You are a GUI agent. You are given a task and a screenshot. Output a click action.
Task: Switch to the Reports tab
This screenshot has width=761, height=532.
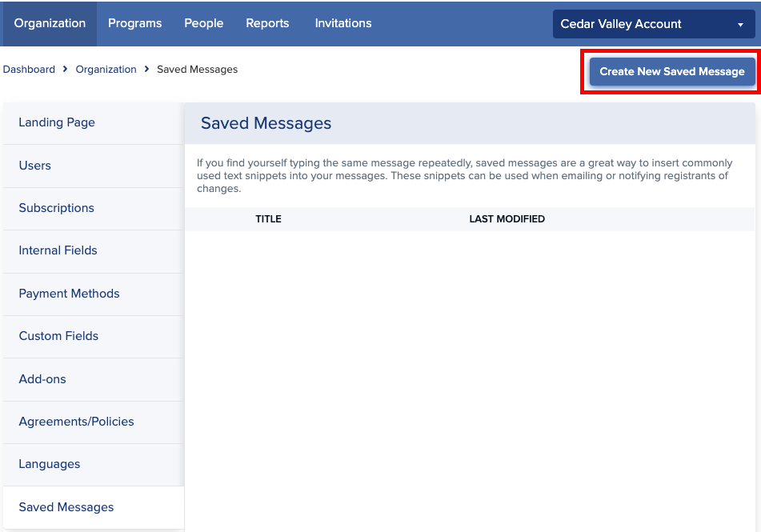(267, 23)
